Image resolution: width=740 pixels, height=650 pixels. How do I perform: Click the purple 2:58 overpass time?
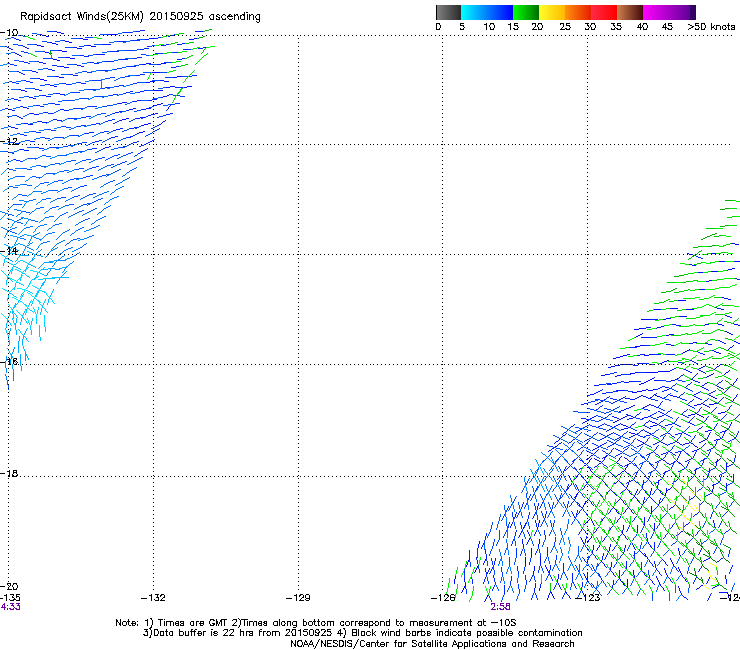500,607
